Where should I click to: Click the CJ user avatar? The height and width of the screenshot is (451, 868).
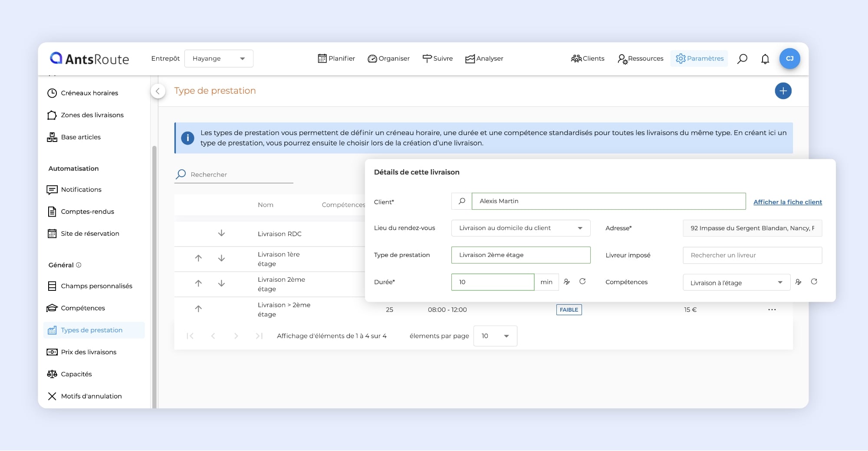click(x=789, y=59)
